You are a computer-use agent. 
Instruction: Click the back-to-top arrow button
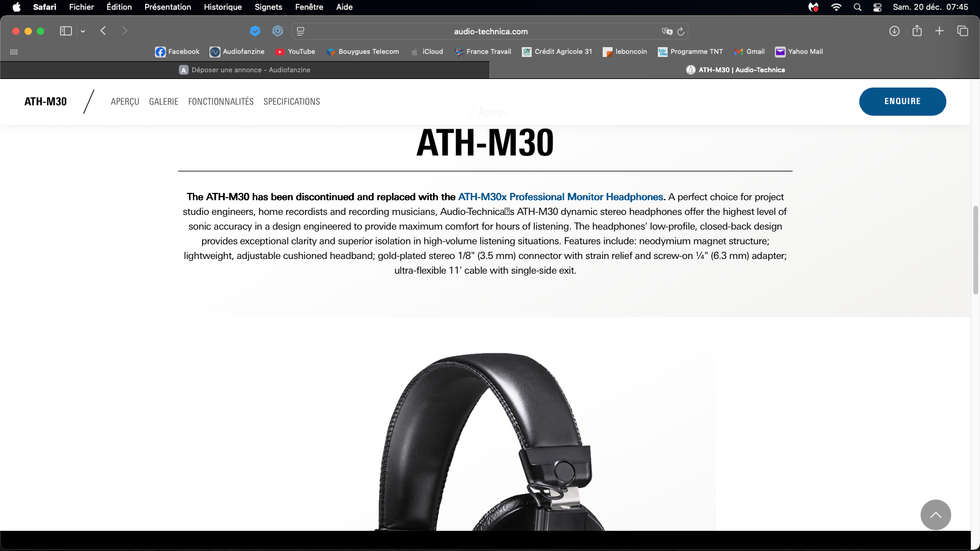[x=936, y=515]
